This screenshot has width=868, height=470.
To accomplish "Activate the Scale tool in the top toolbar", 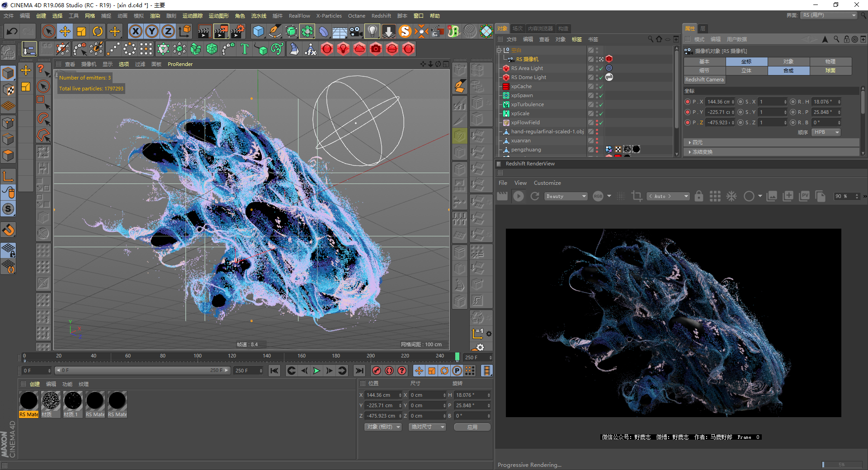I will (81, 31).
